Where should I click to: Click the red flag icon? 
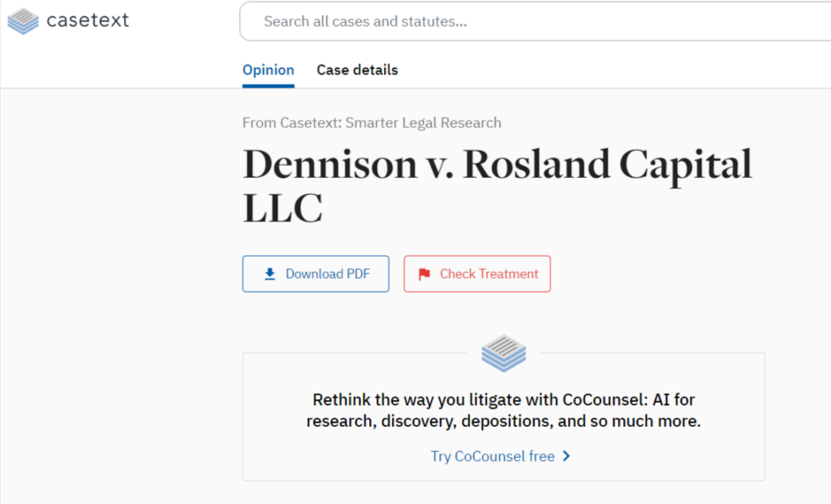pyautogui.click(x=424, y=274)
